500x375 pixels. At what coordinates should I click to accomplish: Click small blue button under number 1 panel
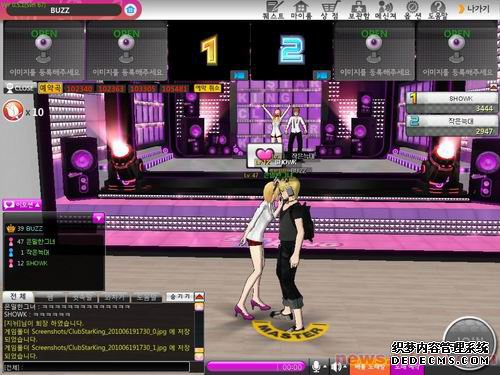tap(239, 75)
